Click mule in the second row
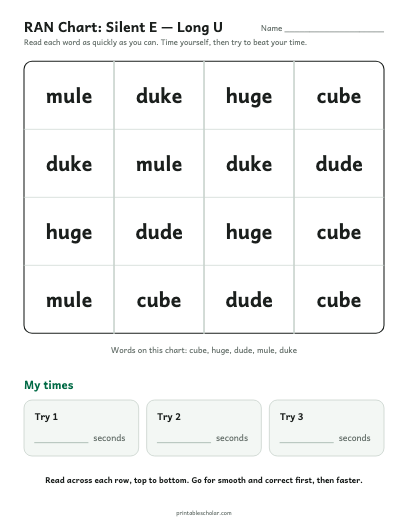The width and height of the screenshot is (408, 528). pos(159,164)
